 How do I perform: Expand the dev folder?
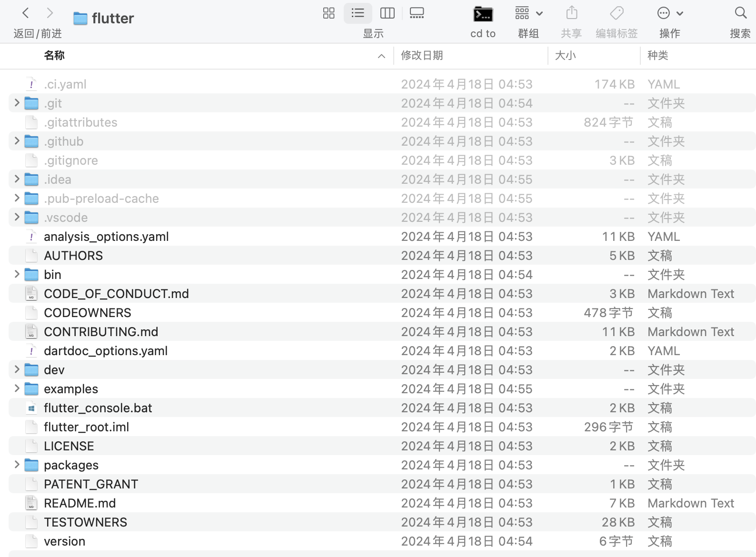tap(17, 369)
